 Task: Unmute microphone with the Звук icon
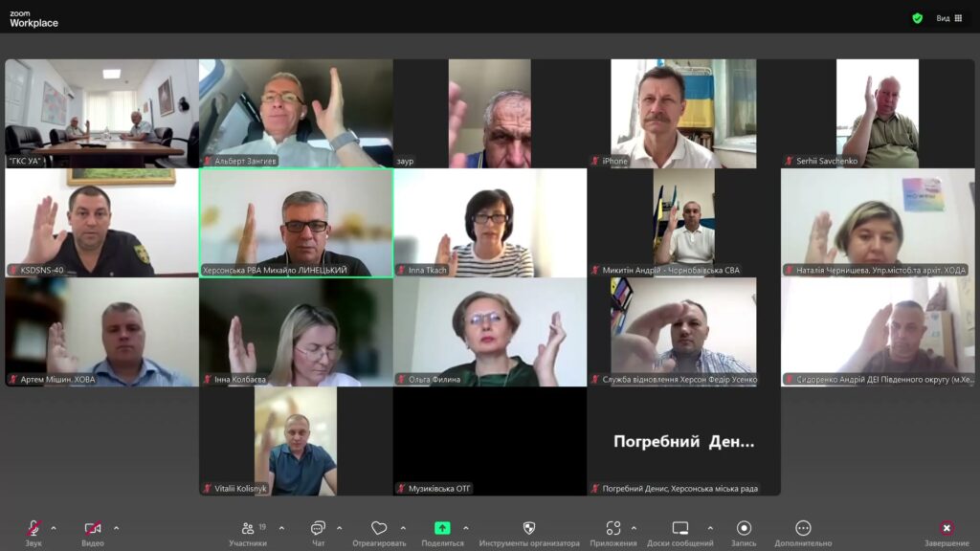(33, 528)
